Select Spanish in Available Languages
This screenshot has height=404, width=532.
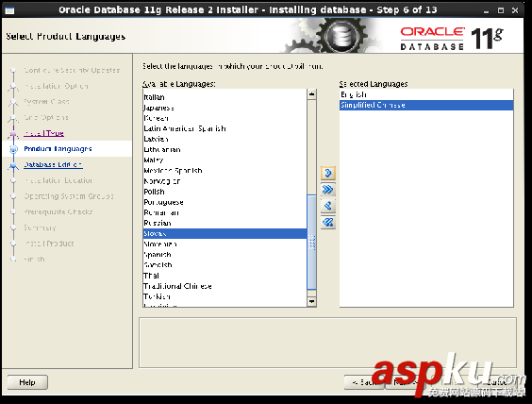tap(224, 255)
